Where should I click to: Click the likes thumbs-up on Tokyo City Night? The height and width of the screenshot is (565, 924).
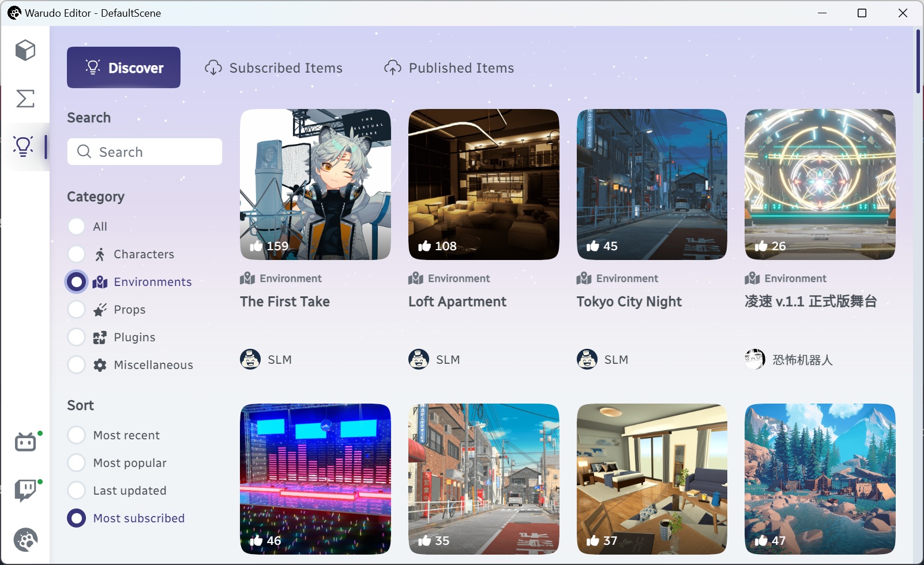tap(593, 246)
